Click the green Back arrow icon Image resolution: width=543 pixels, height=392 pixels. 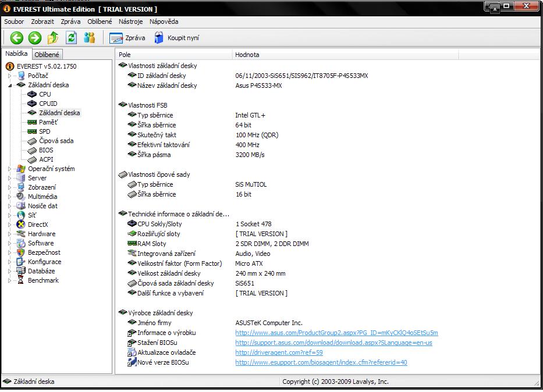tap(17, 38)
